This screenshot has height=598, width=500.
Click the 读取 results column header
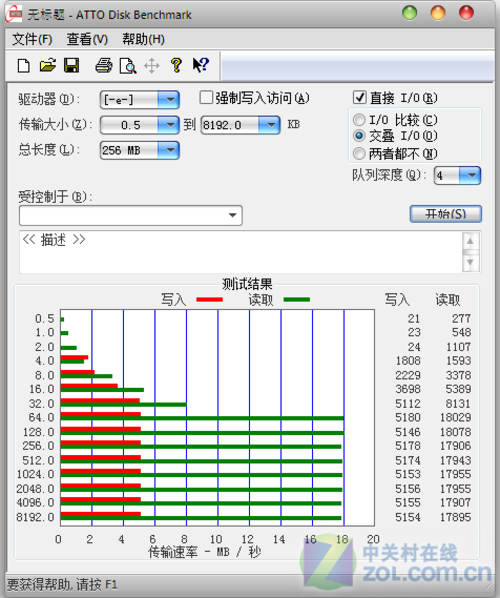[x=448, y=300]
